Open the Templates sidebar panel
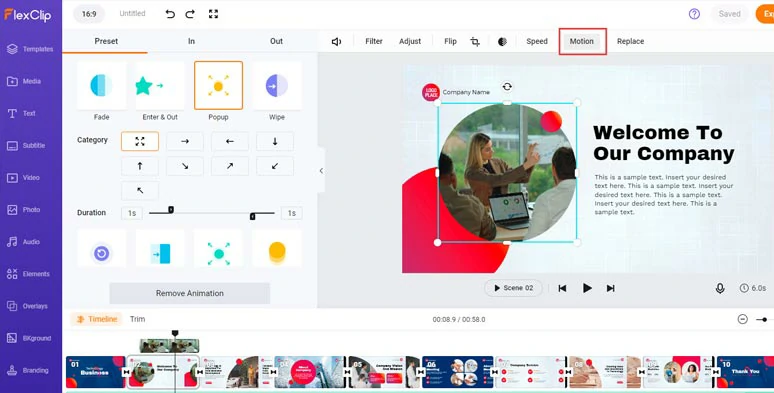The height and width of the screenshot is (393, 774). pos(30,49)
